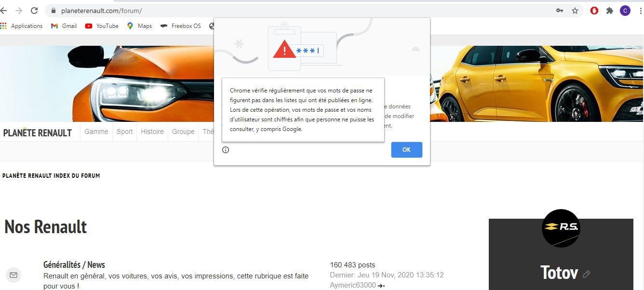Open the Applications bookmark shortcut
Screen dimensions: 644x290
[x=22, y=26]
